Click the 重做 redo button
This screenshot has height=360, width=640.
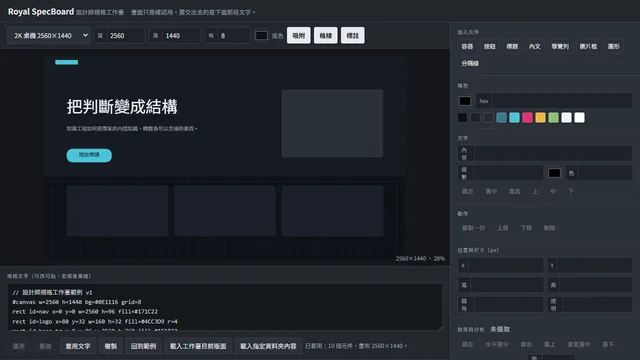45,346
